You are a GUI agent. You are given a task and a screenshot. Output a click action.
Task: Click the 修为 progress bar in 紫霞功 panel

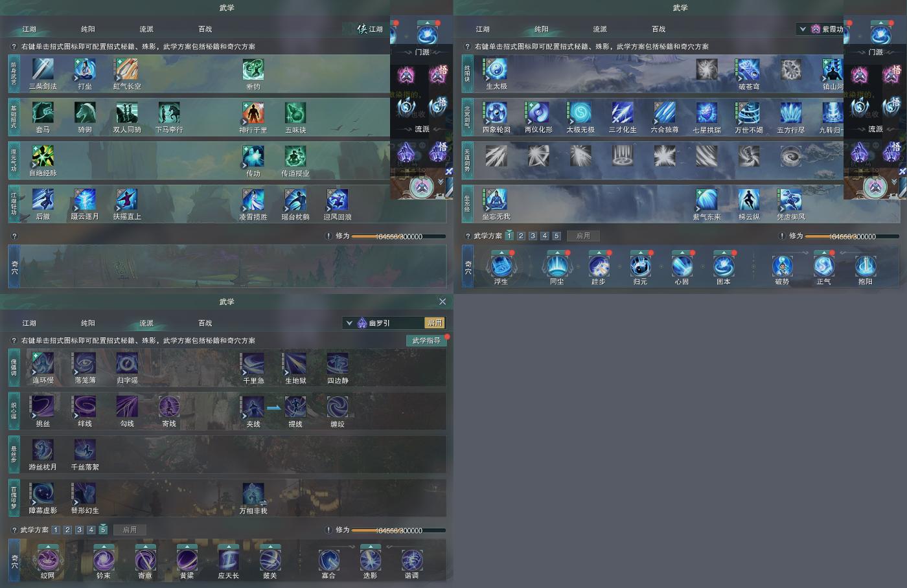pos(852,236)
